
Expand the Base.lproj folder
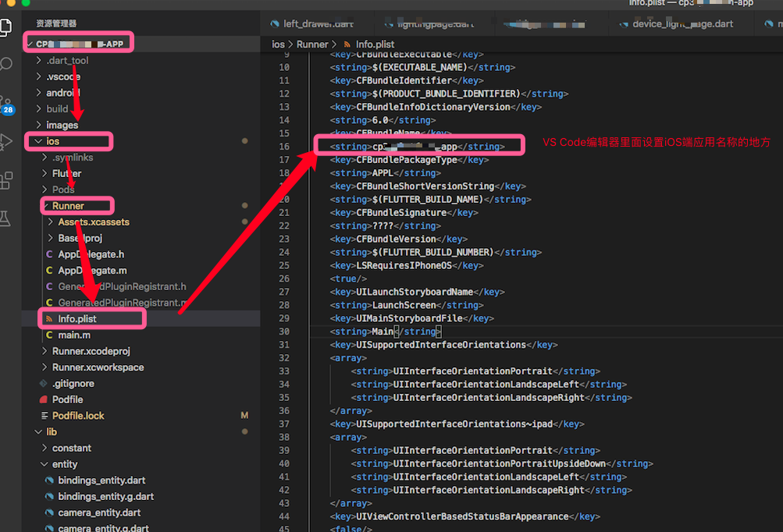click(x=80, y=238)
